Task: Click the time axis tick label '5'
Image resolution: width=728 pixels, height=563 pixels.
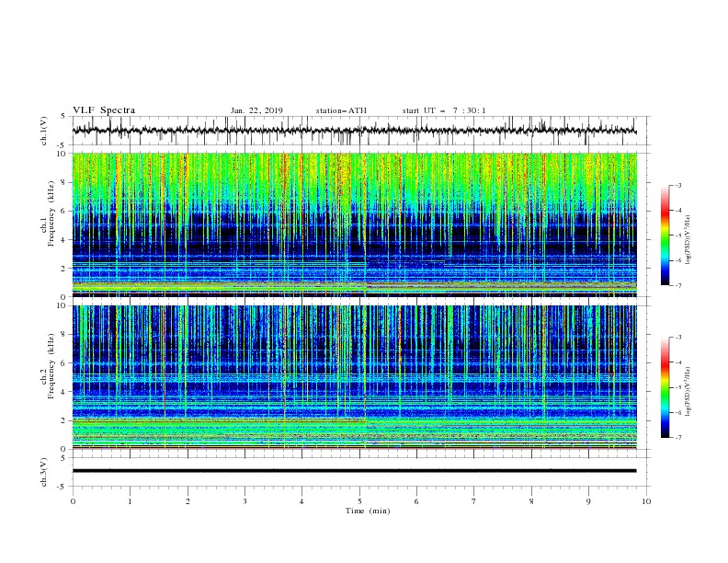Action: (x=359, y=501)
